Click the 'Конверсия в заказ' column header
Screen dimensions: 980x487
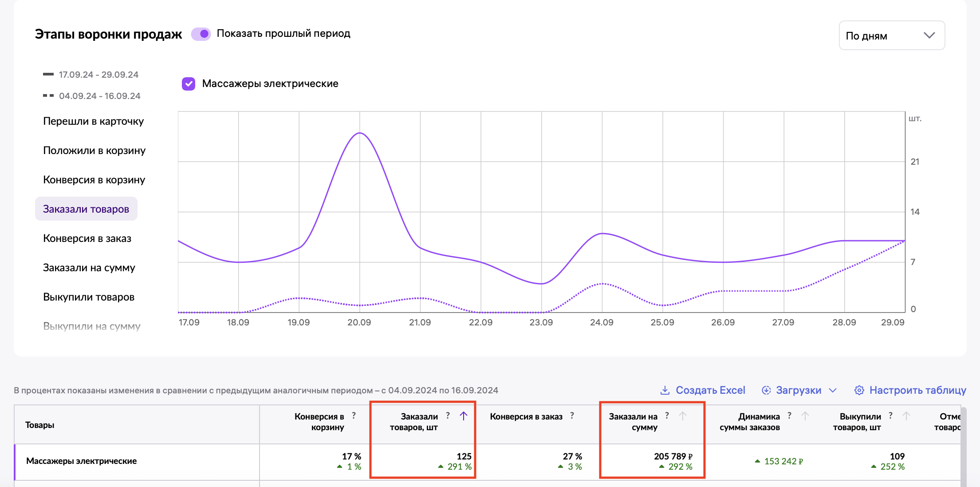coord(526,416)
